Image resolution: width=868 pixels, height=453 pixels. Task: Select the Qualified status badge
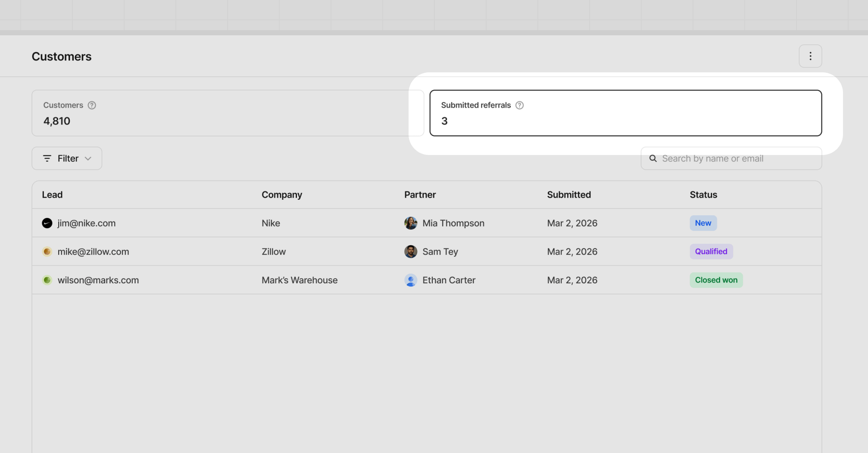coord(711,251)
